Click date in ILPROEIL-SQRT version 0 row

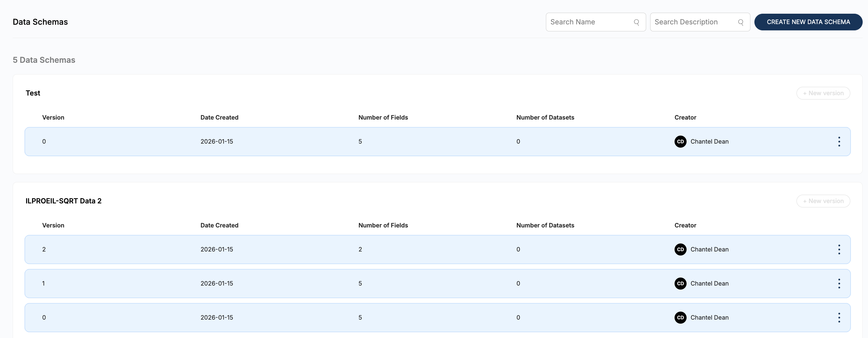(x=216, y=317)
